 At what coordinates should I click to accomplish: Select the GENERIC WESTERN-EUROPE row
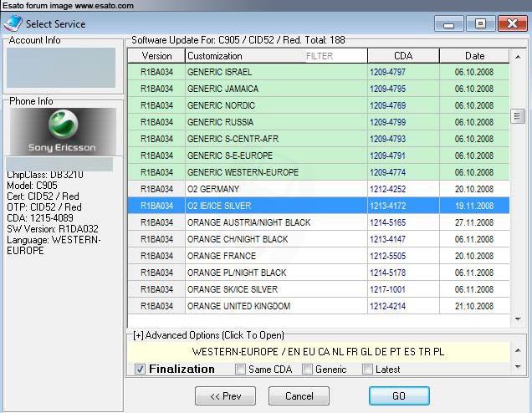319,172
